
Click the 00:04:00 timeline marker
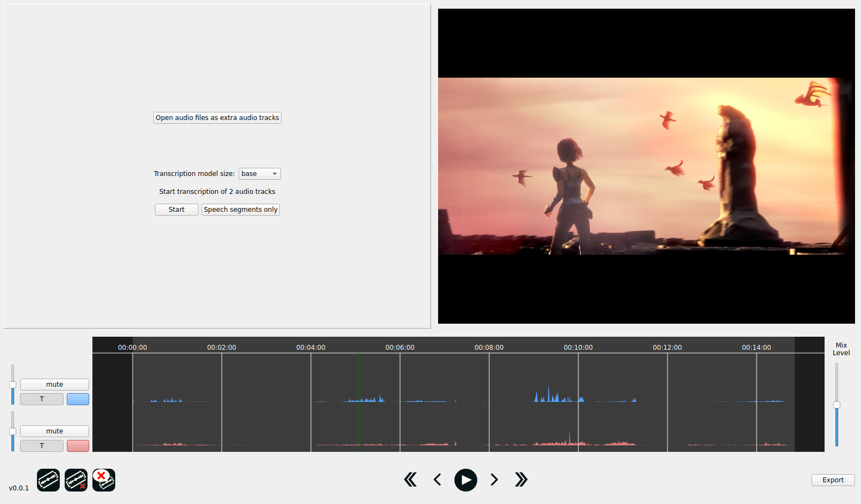tap(311, 348)
